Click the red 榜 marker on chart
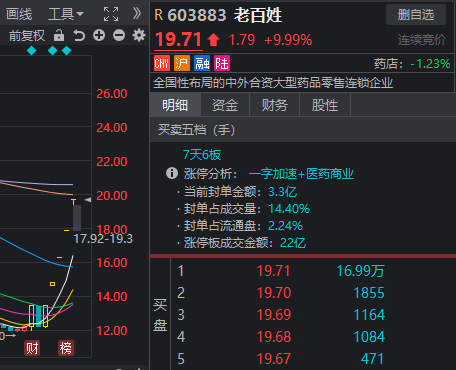Image resolution: width=456 pixels, height=370 pixels. pyautogui.click(x=66, y=348)
